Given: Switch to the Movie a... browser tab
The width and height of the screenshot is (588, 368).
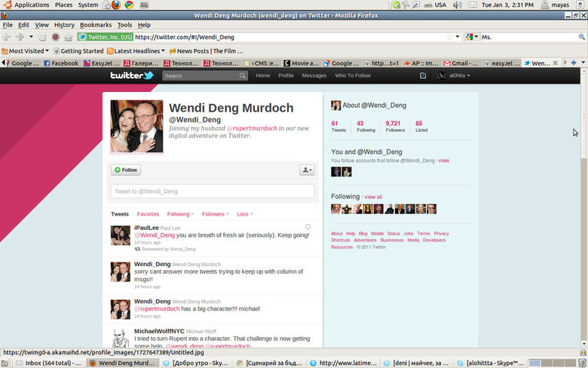Looking at the screenshot, I should click(x=302, y=63).
